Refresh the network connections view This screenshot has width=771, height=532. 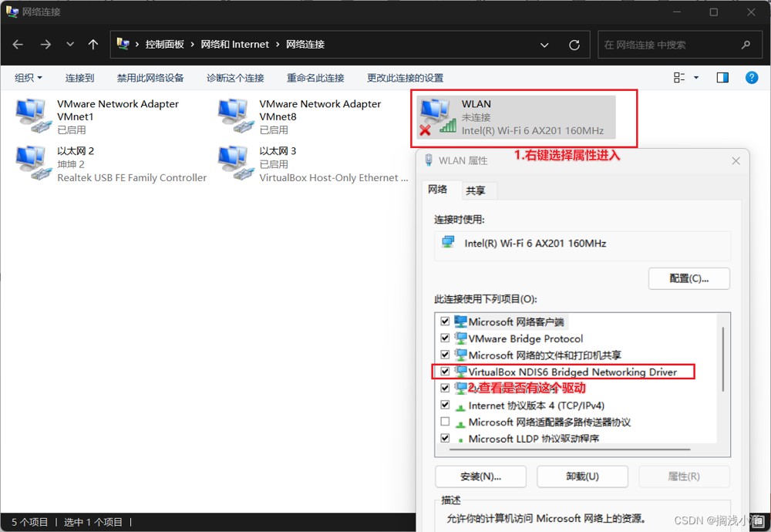pyautogui.click(x=574, y=45)
